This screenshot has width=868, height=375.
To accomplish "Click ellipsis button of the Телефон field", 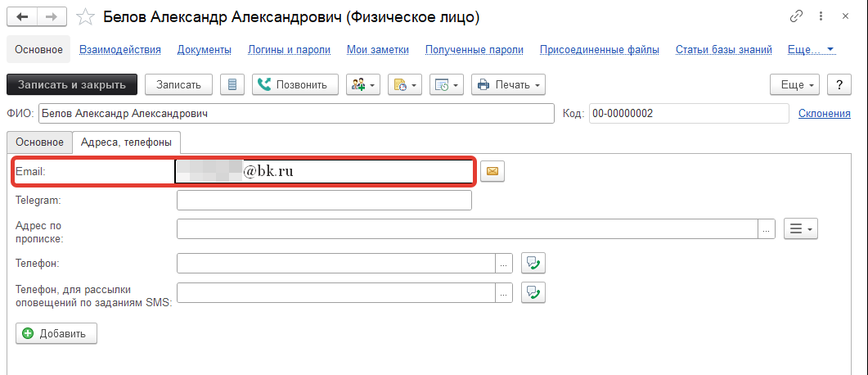I will pyautogui.click(x=503, y=263).
